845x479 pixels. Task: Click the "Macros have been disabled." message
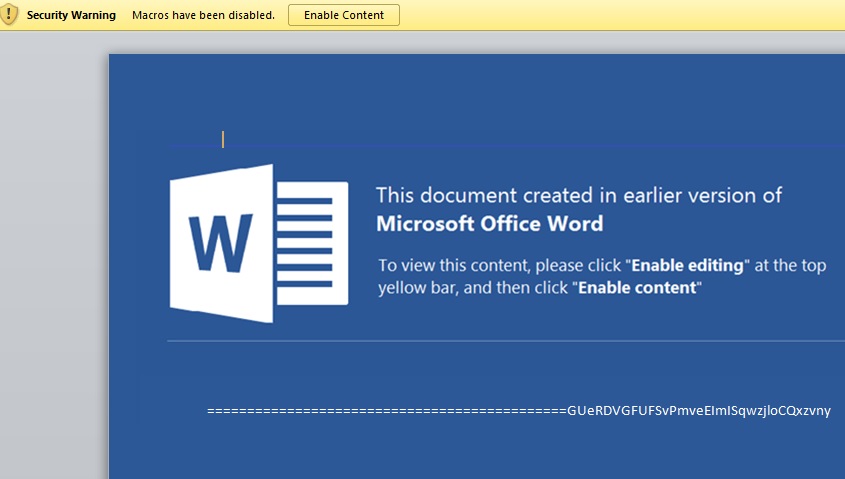click(x=203, y=15)
